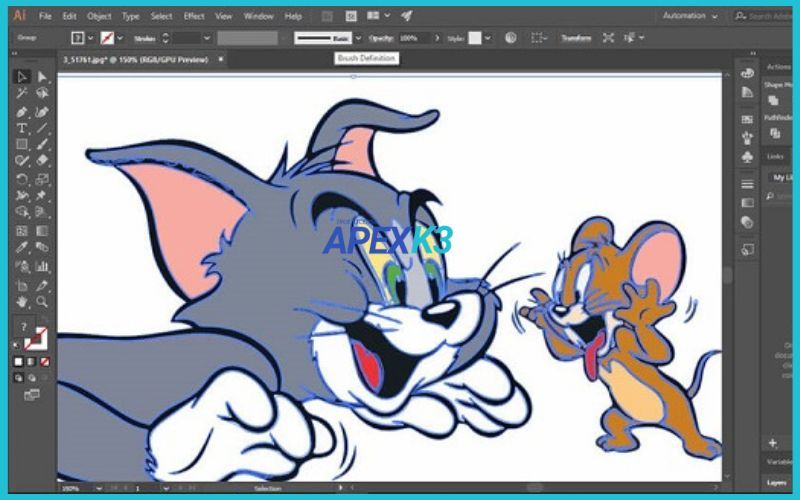Select the Eraser tool

pyautogui.click(x=42, y=160)
